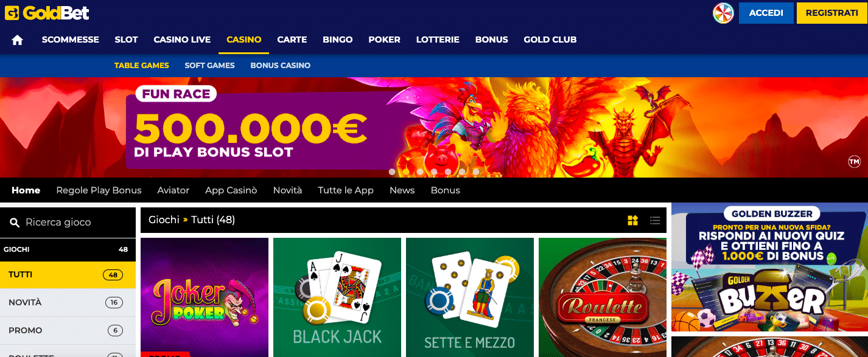Filter games by Promo category

click(x=68, y=330)
